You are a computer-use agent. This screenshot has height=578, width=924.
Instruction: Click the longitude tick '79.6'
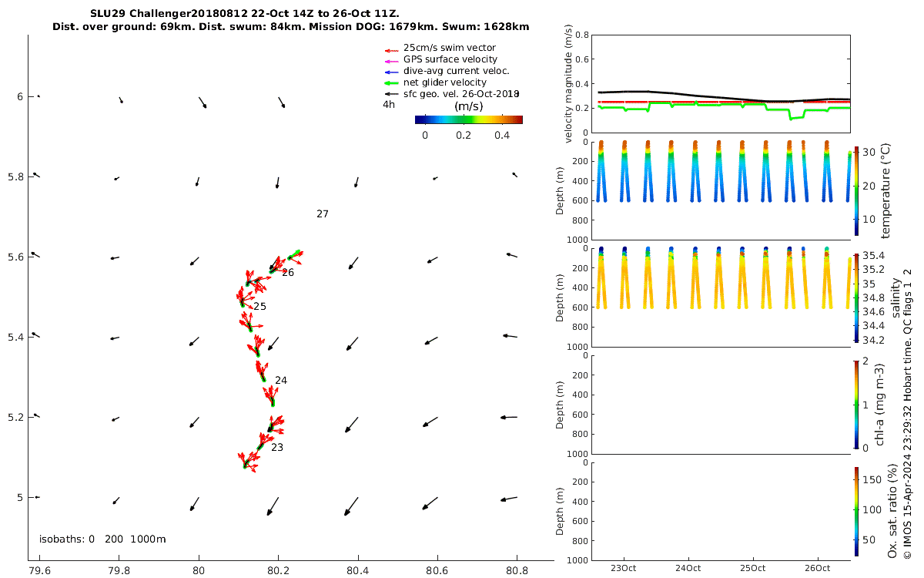[x=39, y=571]
